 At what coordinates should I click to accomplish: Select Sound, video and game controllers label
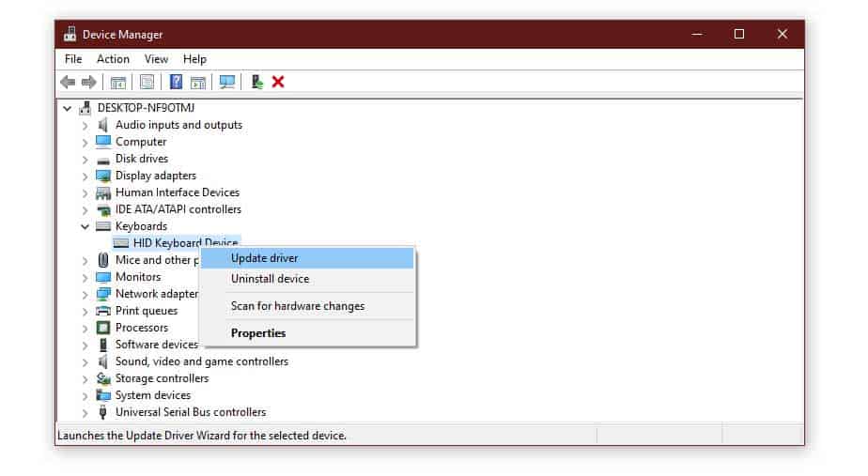[x=201, y=361]
